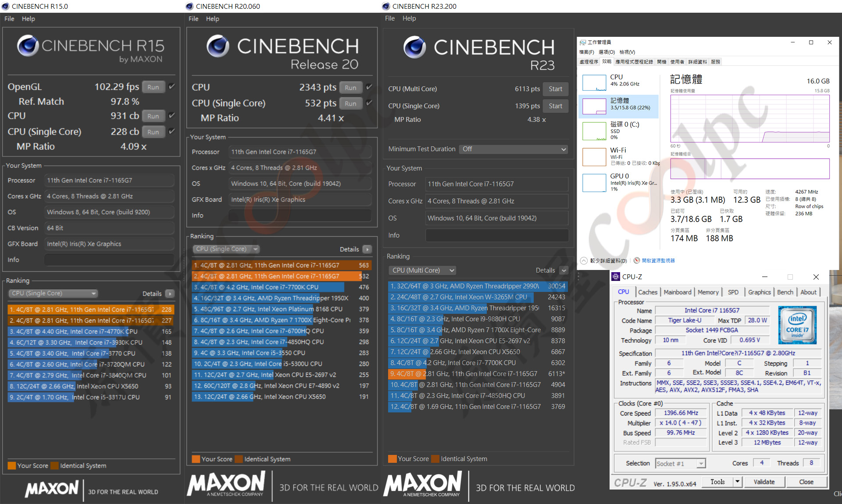Open File menu in Cinebench R15
This screenshot has height=504, width=842.
pos(9,19)
